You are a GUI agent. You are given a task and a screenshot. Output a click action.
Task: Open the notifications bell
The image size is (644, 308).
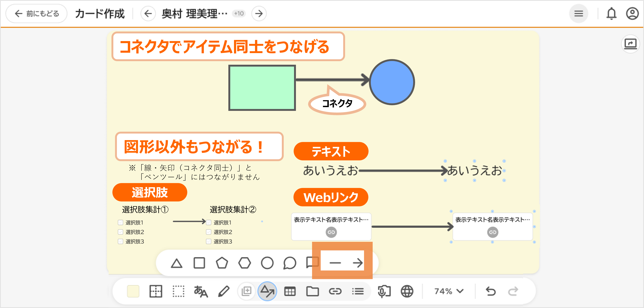pos(611,14)
